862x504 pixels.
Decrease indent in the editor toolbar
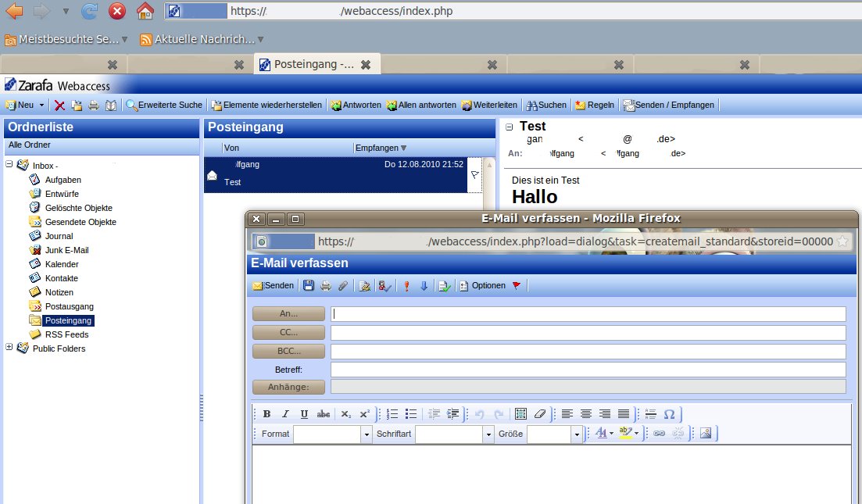point(434,414)
